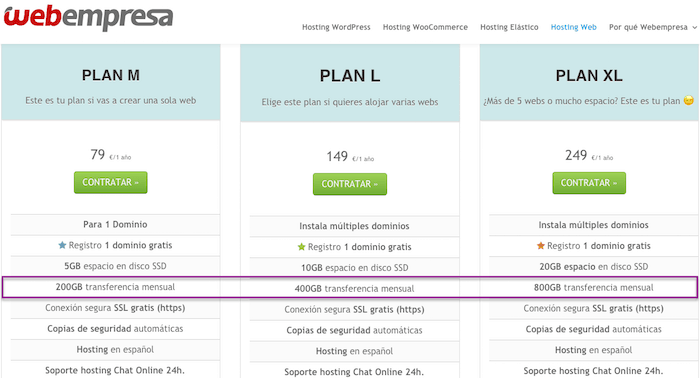Click CONTRATAR button for Plan M
The image size is (700, 378).
click(110, 182)
